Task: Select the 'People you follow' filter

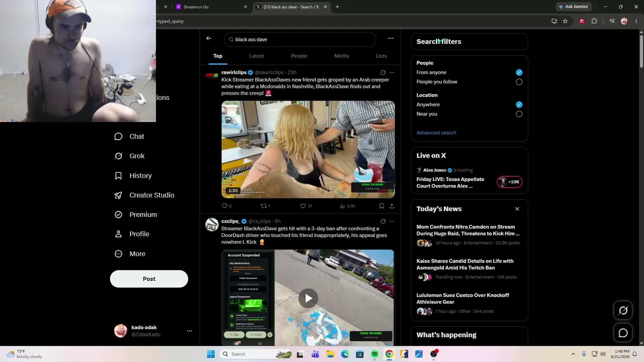Action: (519, 82)
